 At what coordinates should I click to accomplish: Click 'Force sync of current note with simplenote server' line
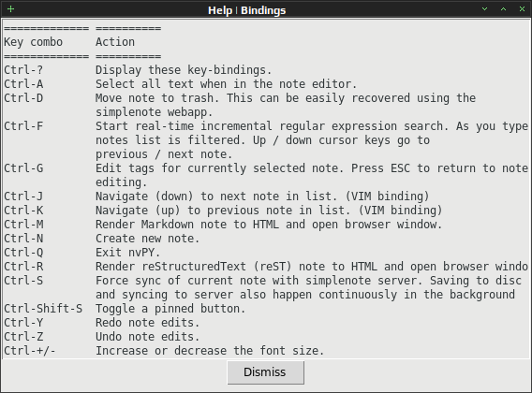308,281
